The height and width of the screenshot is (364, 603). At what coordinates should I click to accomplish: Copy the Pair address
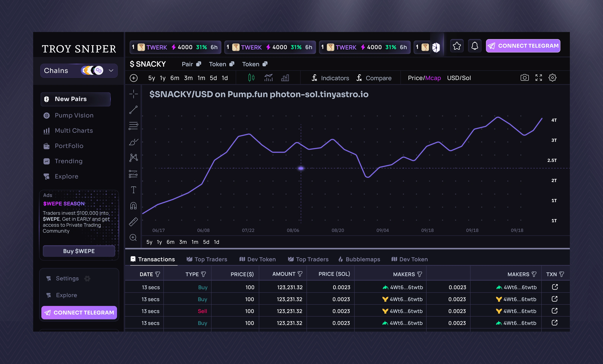(198, 64)
